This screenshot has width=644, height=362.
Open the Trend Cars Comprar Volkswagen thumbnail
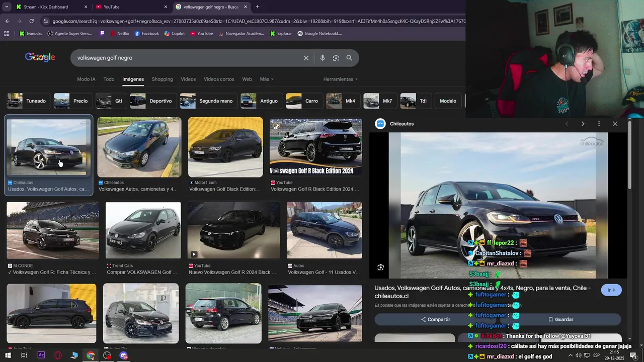(143, 230)
